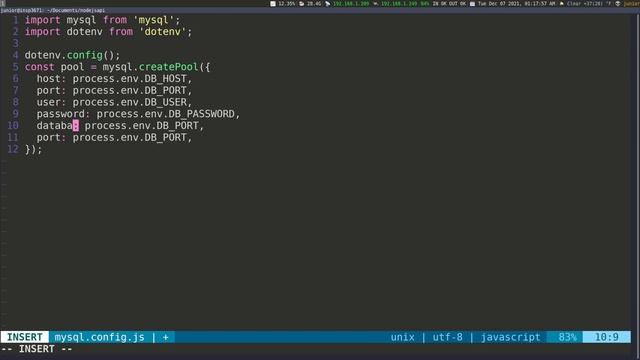Click the modified '+' flag in status line
Image resolution: width=640 pixels, height=360 pixels.
coord(165,337)
